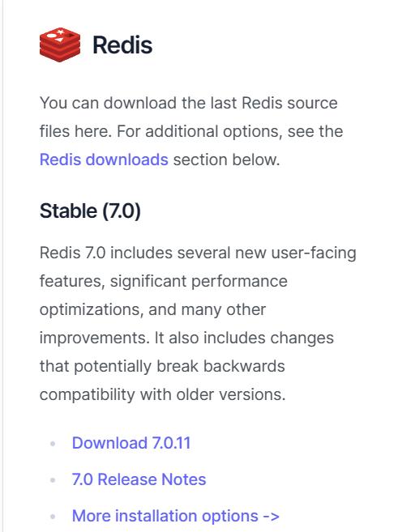Click the arrow after More installation options
Screen dimensions: 398x532
tap(271, 517)
